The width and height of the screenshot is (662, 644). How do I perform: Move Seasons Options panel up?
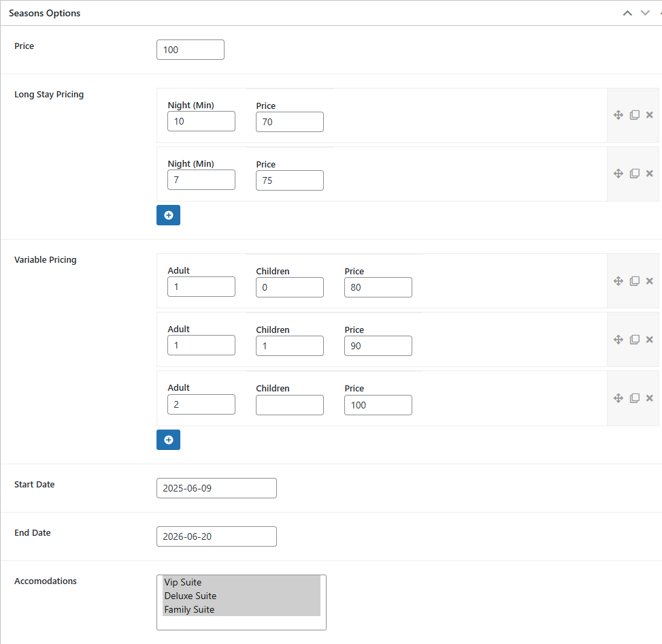point(628,13)
